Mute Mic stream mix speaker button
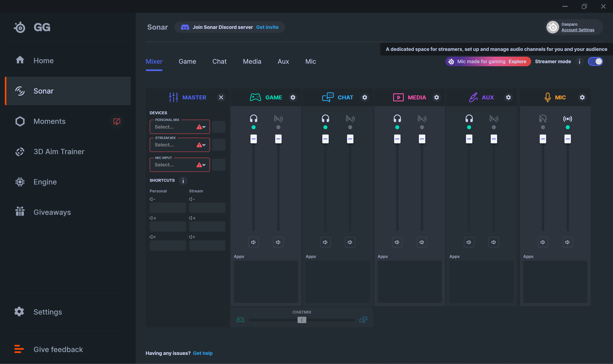The height and width of the screenshot is (364, 613). [x=568, y=242]
